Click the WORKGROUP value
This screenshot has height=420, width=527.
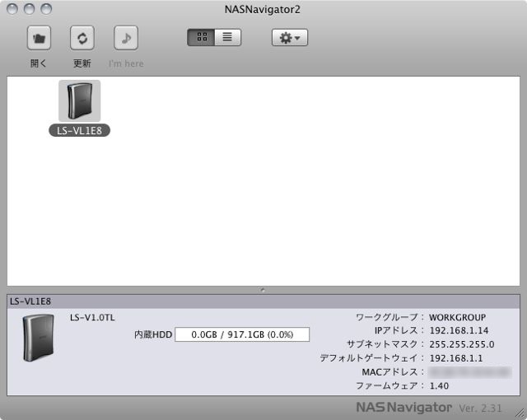tap(458, 317)
